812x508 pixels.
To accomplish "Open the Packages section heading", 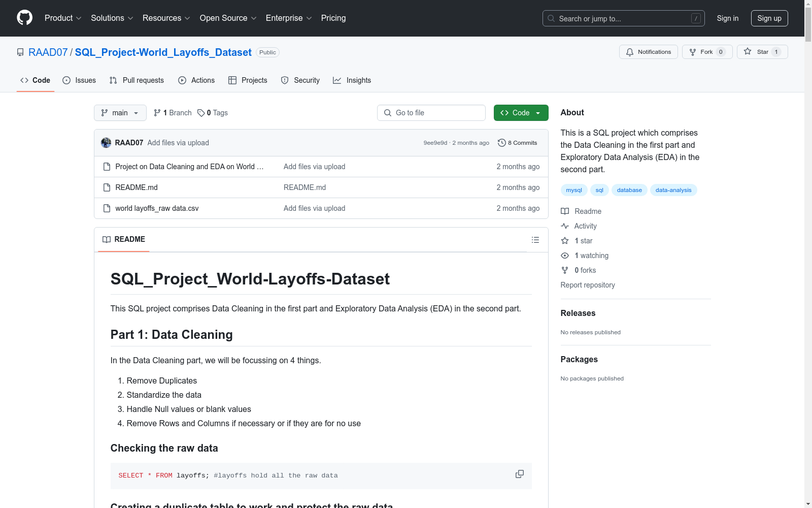I will click(579, 359).
